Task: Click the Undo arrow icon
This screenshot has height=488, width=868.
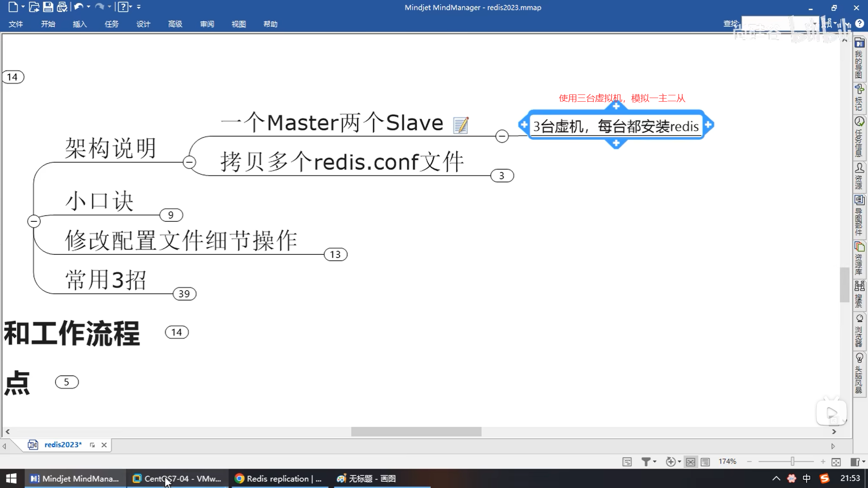Action: (79, 7)
